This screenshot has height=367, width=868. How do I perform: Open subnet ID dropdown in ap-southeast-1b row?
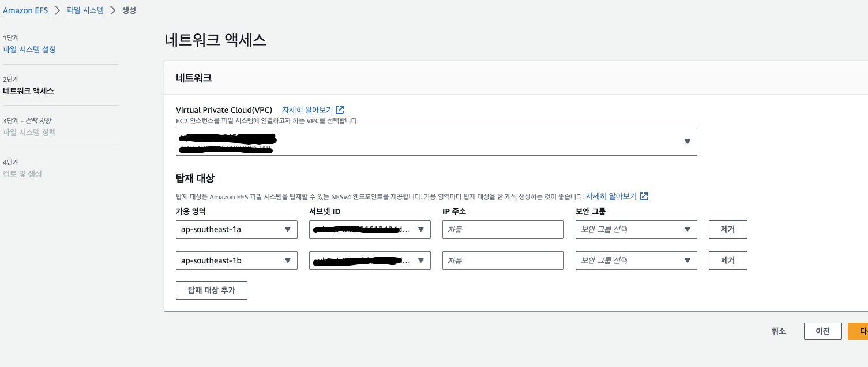coord(370,260)
